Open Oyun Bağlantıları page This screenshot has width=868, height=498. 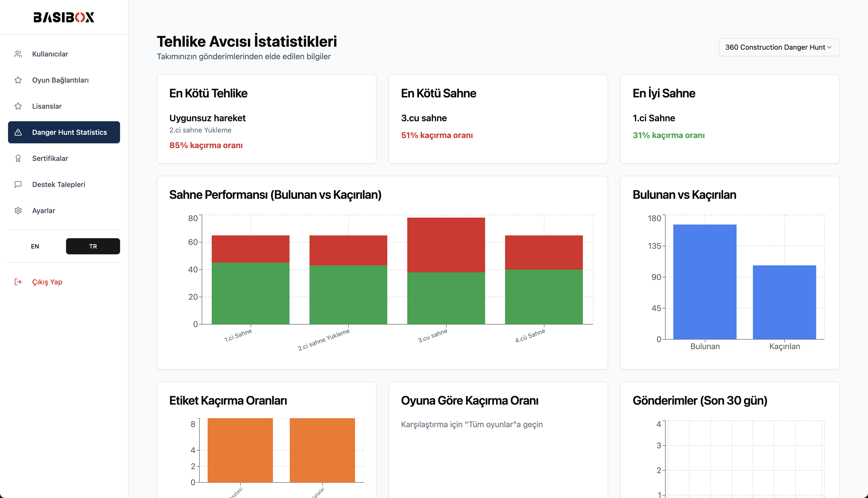(60, 80)
